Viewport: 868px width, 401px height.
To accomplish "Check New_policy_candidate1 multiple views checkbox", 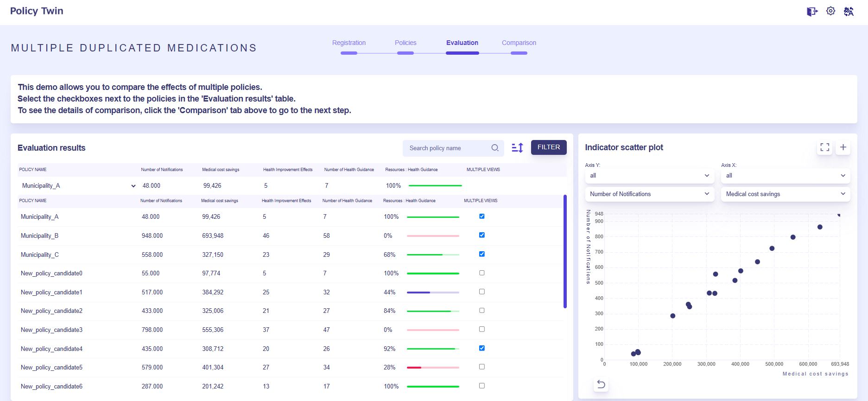I will click(x=482, y=292).
